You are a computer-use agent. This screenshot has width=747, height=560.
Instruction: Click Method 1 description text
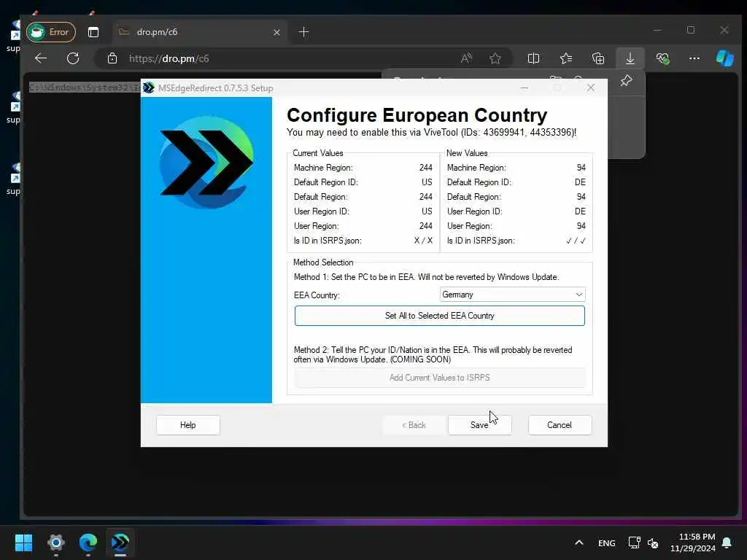(x=426, y=277)
